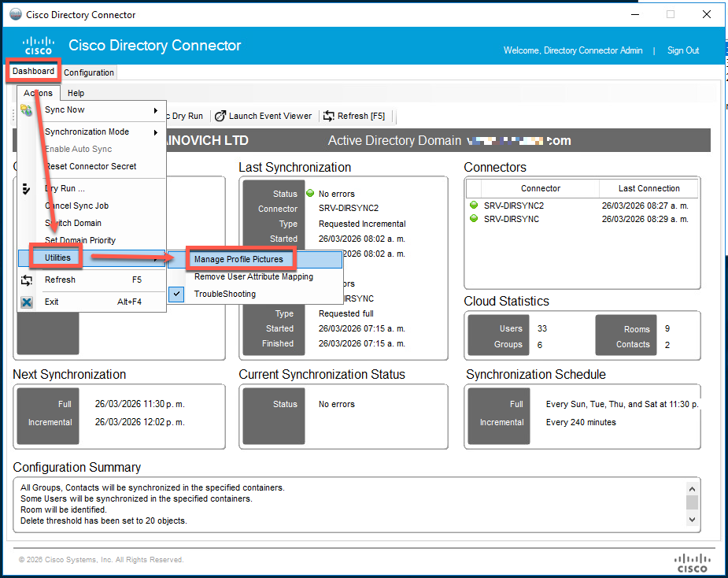This screenshot has width=728, height=578.
Task: Click Refresh [F5] toolbar button
Action: click(355, 117)
